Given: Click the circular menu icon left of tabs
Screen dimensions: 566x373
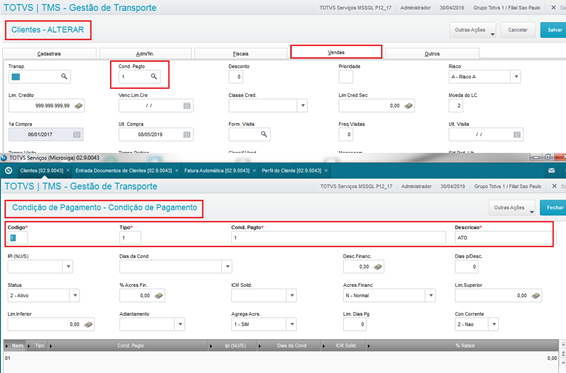Looking at the screenshot, I should 9,170.
